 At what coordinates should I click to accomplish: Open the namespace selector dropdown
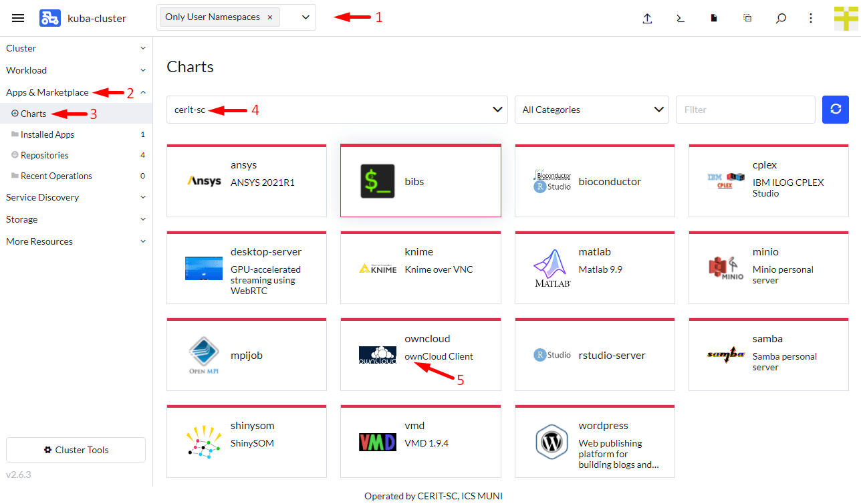305,17
